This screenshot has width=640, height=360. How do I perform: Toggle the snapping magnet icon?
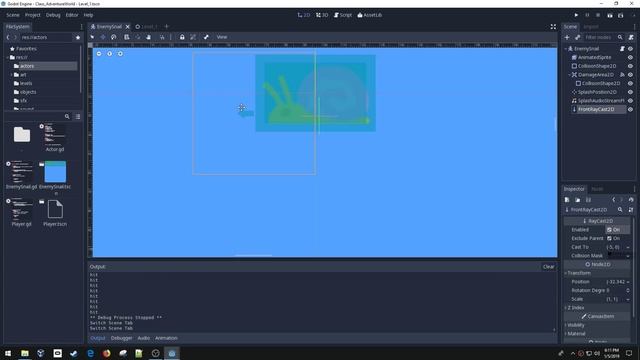click(x=162, y=37)
